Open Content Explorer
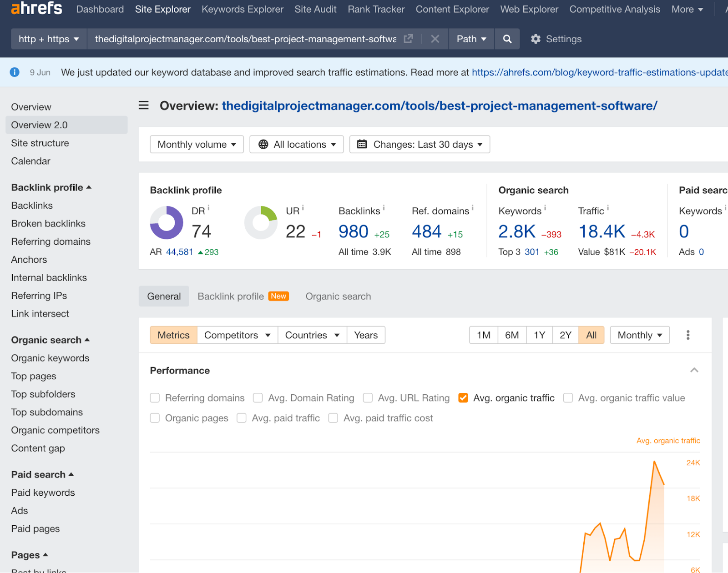The height and width of the screenshot is (573, 728). pyautogui.click(x=452, y=9)
